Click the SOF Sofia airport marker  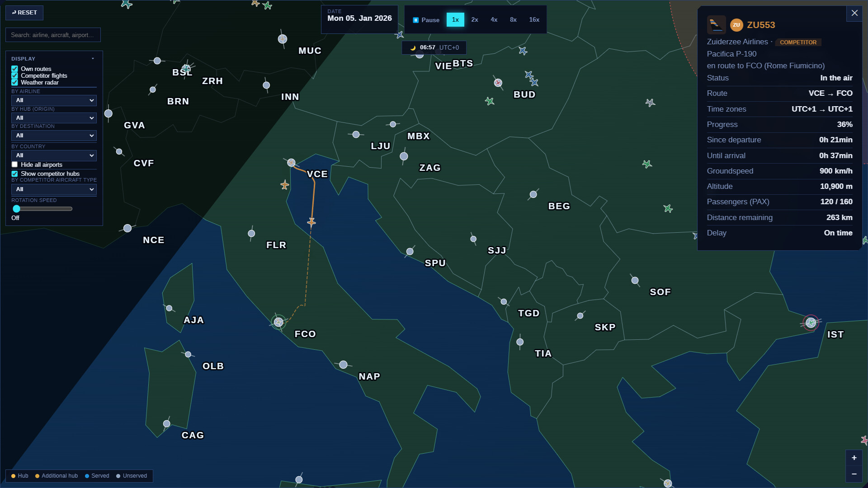click(635, 281)
